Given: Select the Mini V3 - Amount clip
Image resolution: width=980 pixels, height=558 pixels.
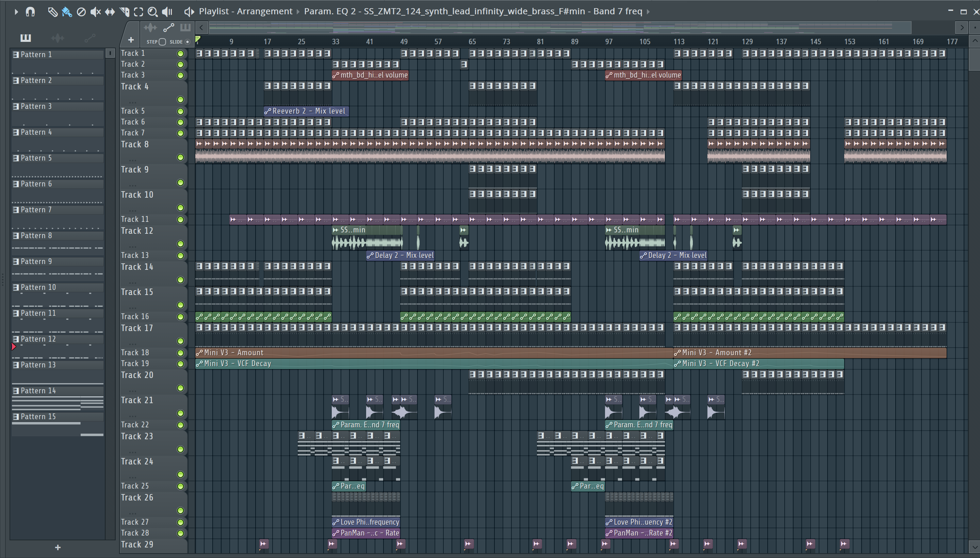Looking at the screenshot, I should point(434,352).
